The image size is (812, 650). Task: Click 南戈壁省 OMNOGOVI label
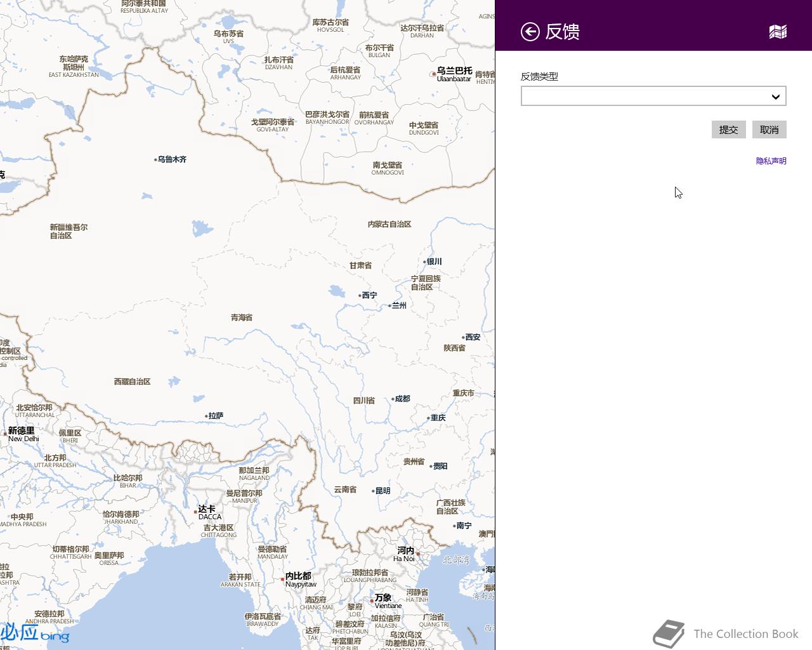[x=387, y=168]
